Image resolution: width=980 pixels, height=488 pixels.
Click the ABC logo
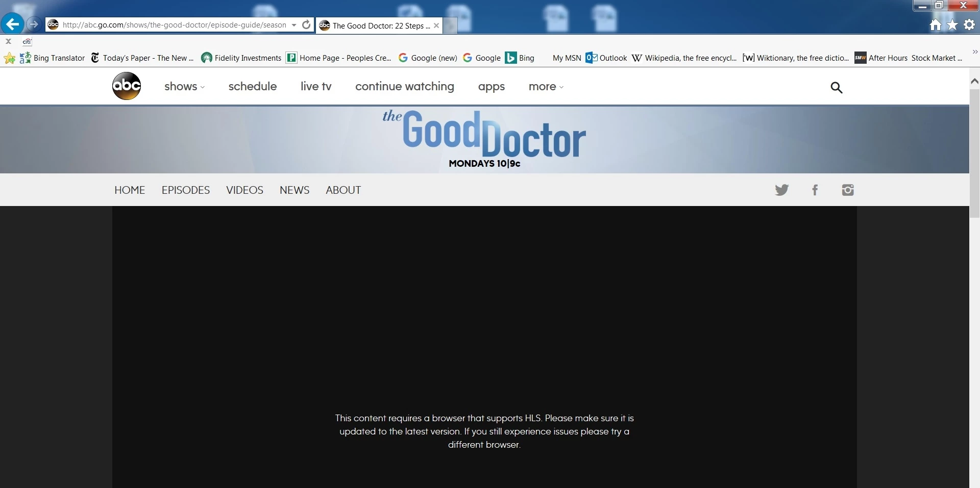[x=127, y=86]
